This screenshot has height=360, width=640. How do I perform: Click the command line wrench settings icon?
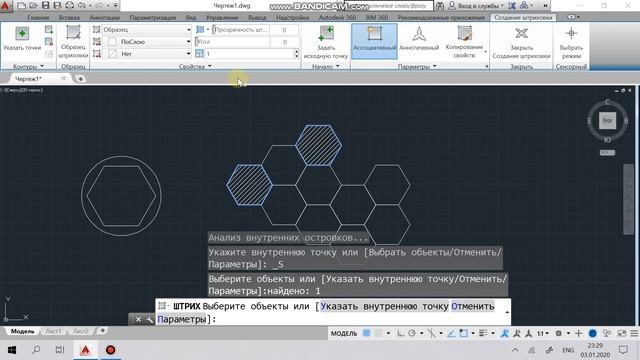[149, 319]
